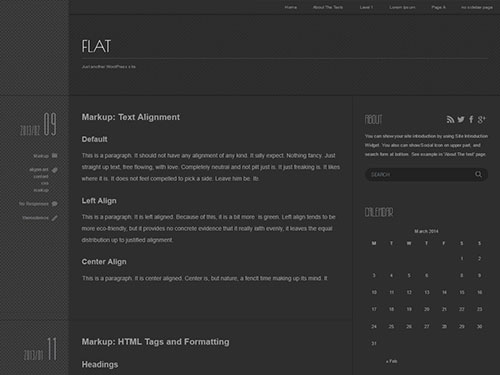Open the No Responses comments link

[34, 204]
